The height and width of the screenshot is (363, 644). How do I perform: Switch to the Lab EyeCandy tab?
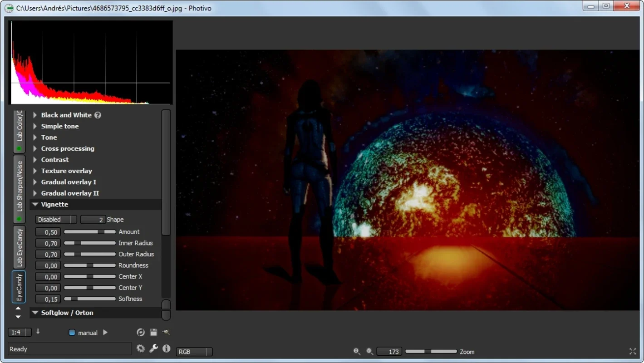19,247
